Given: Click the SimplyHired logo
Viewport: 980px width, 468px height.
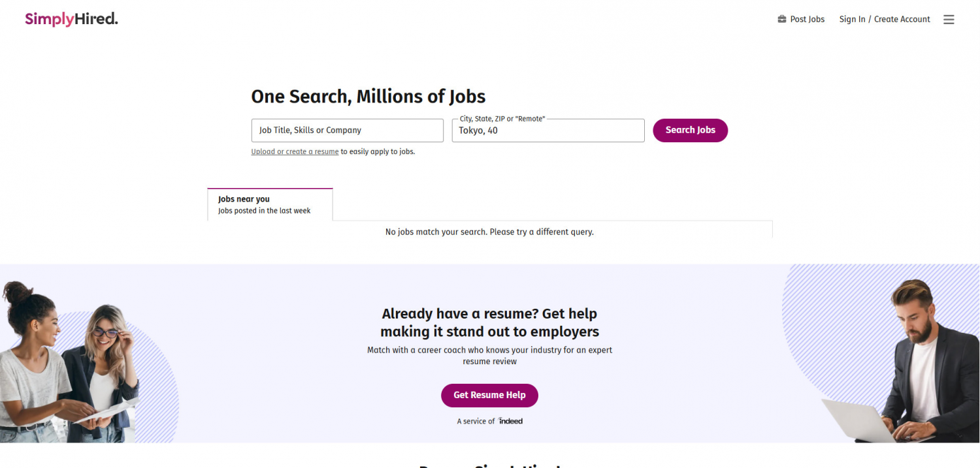Looking at the screenshot, I should [71, 19].
